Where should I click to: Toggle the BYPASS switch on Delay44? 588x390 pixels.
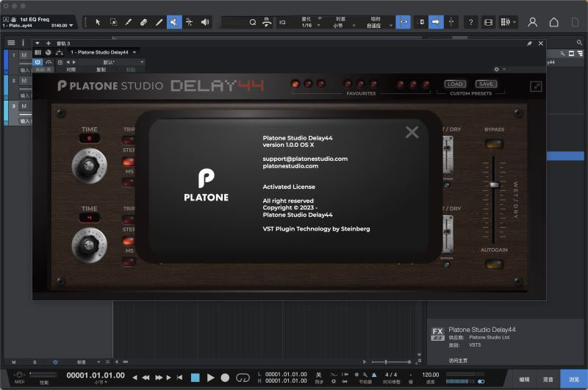tap(494, 144)
